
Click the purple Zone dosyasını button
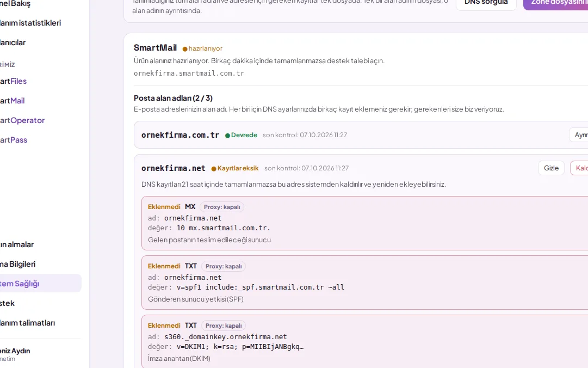(x=556, y=3)
